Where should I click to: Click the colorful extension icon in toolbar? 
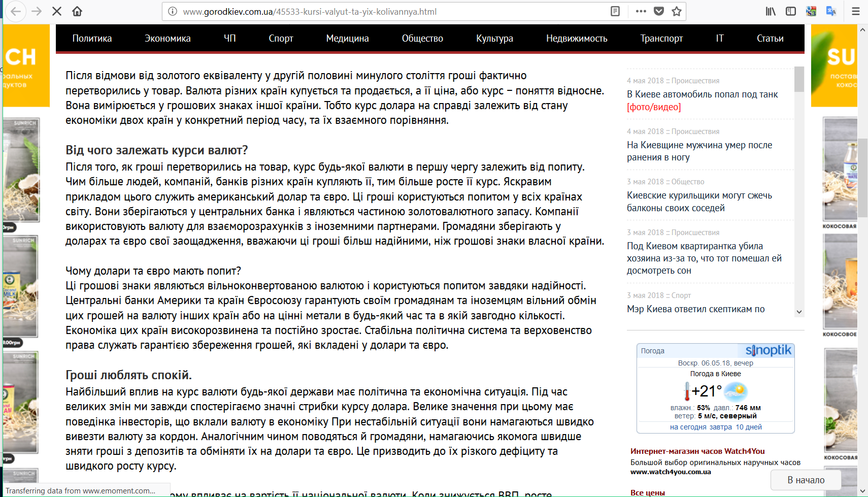pos(811,11)
